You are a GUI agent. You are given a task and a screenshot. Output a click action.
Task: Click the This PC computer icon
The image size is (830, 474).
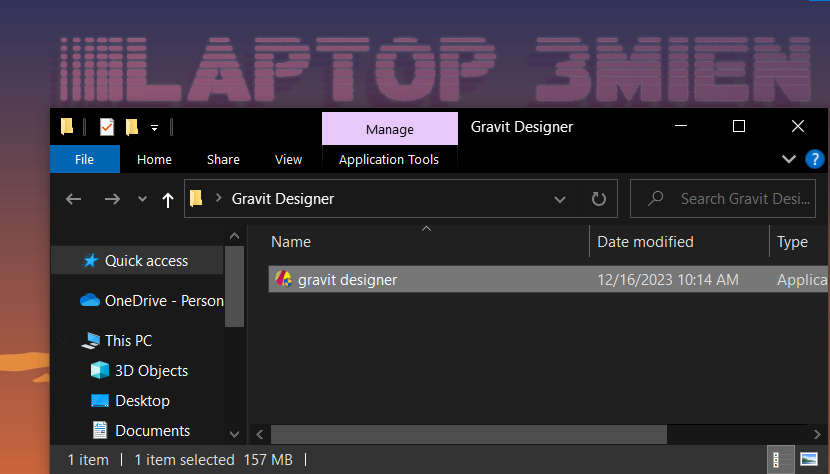[x=91, y=341]
